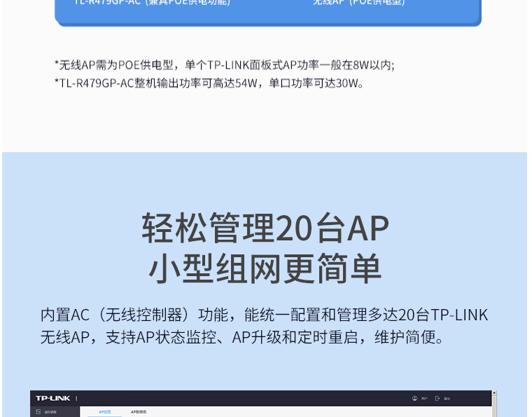
Task: Click the line starting 内置AC（无线控制器）功能
Action: coord(264,315)
